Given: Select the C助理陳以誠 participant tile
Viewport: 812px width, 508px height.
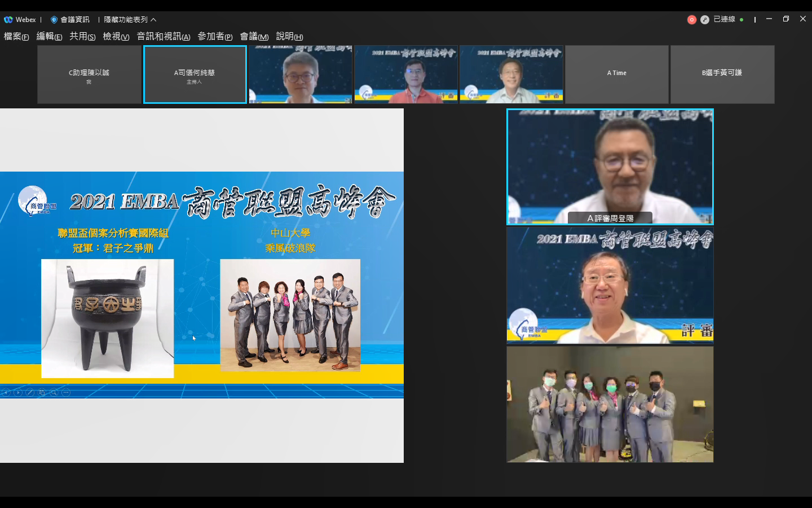Looking at the screenshot, I should click(x=89, y=75).
